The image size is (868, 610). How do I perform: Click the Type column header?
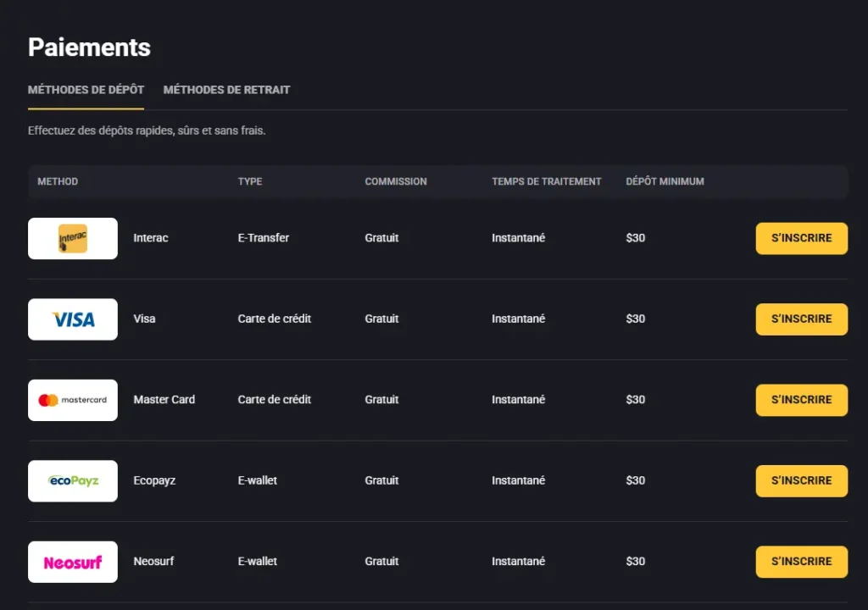[250, 181]
